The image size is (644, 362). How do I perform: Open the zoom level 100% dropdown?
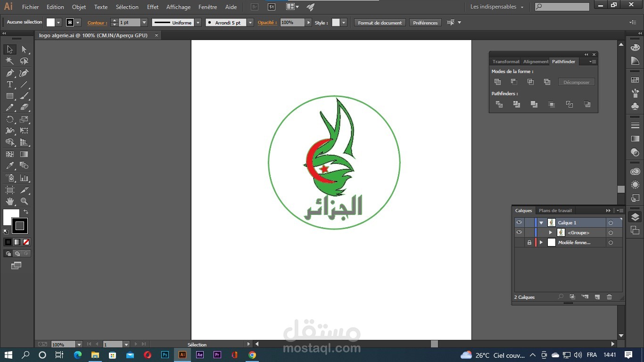pyautogui.click(x=79, y=345)
